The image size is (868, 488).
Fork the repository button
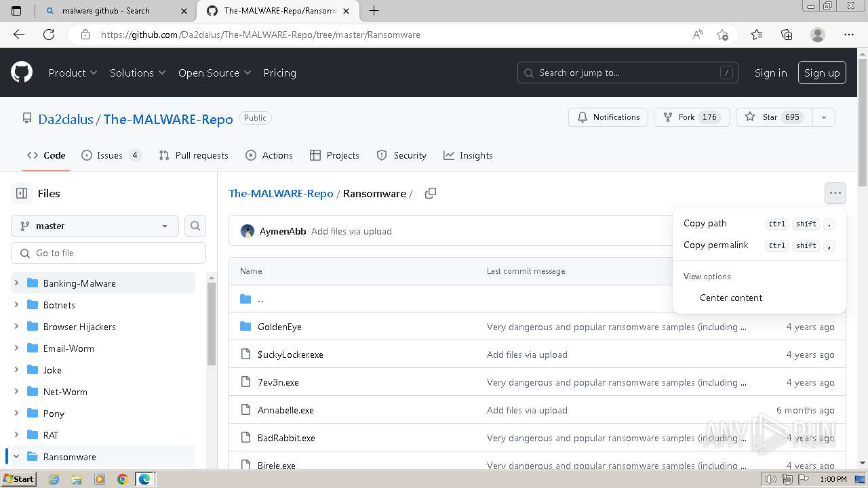692,117
